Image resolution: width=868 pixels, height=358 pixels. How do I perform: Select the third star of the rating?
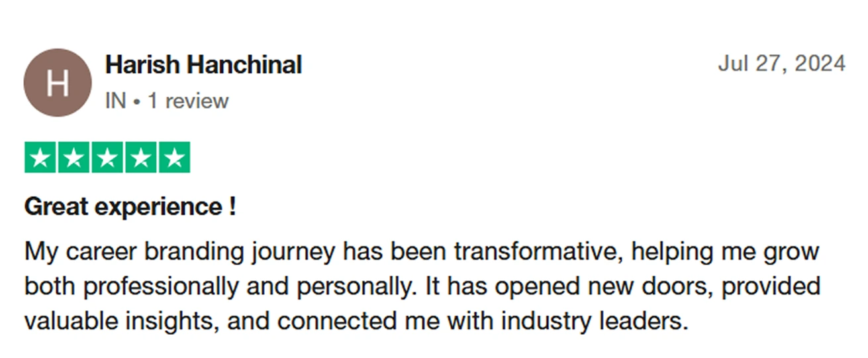click(107, 158)
